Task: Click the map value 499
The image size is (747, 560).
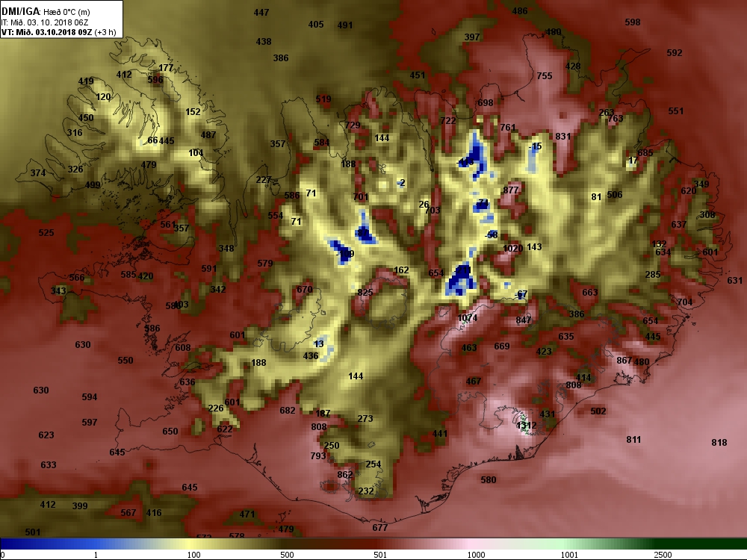Action: pos(93,184)
